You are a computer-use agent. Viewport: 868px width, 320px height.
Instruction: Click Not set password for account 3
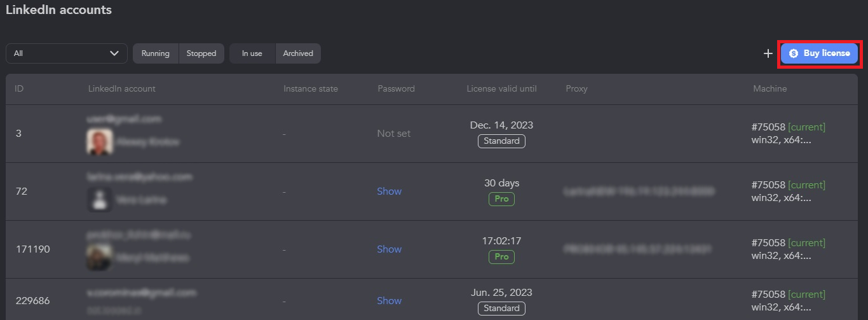pos(394,133)
